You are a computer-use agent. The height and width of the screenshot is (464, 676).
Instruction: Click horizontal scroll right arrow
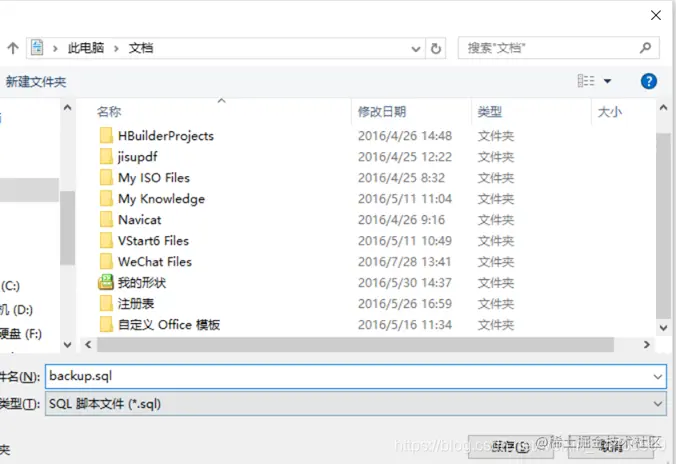point(646,345)
